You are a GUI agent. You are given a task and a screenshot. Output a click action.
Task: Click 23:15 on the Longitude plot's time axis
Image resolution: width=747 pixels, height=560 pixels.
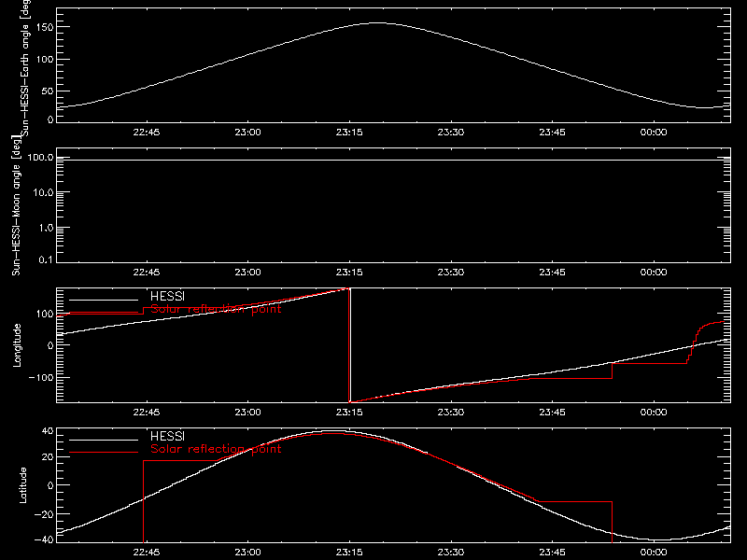point(349,412)
